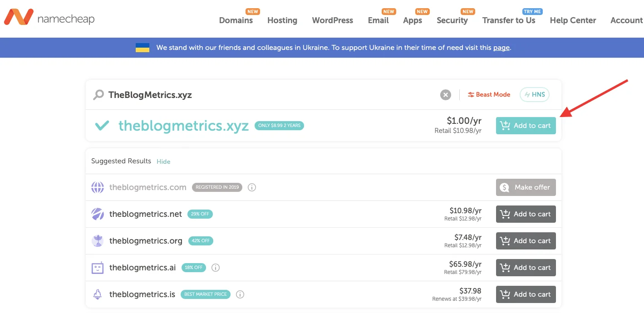Click the theblogmetrics.ai domain name
Screen dimensions: 644x313
pyautogui.click(x=143, y=268)
